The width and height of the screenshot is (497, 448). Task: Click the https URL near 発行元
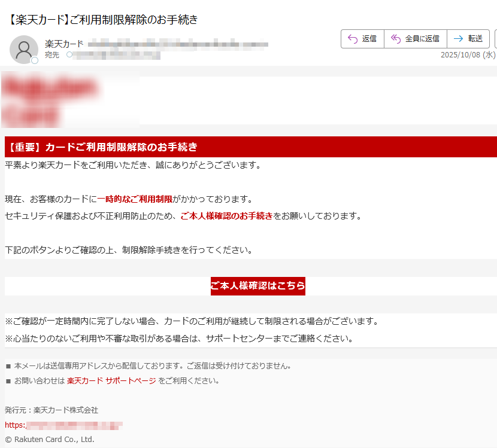click(x=66, y=426)
